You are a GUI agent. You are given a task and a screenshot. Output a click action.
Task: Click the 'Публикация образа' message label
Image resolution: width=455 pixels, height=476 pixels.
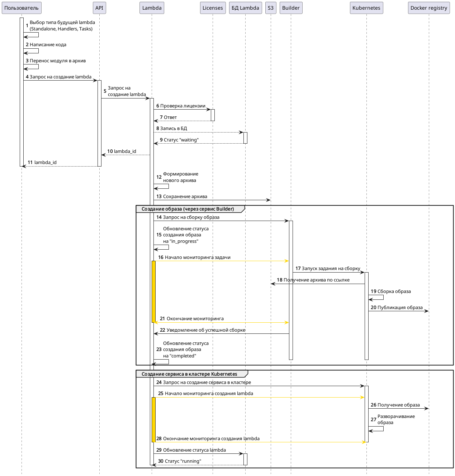coord(400,308)
